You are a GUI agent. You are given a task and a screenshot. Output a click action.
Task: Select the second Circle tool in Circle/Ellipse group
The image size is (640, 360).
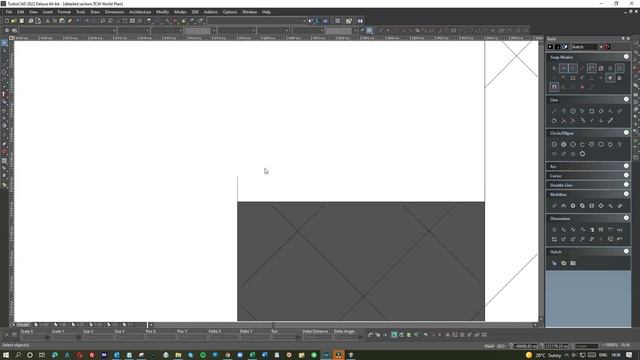pyautogui.click(x=564, y=144)
